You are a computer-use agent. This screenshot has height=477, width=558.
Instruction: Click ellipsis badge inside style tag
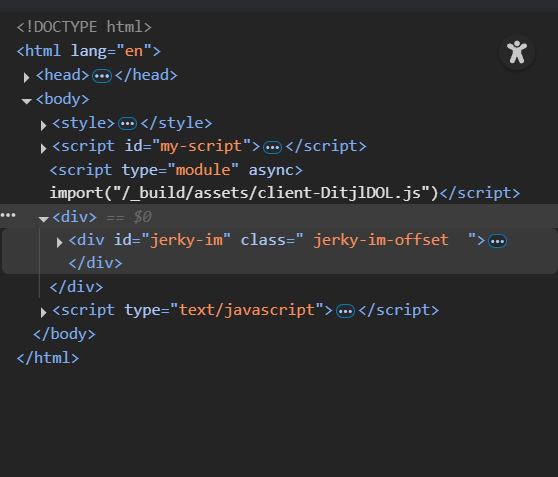pos(127,124)
